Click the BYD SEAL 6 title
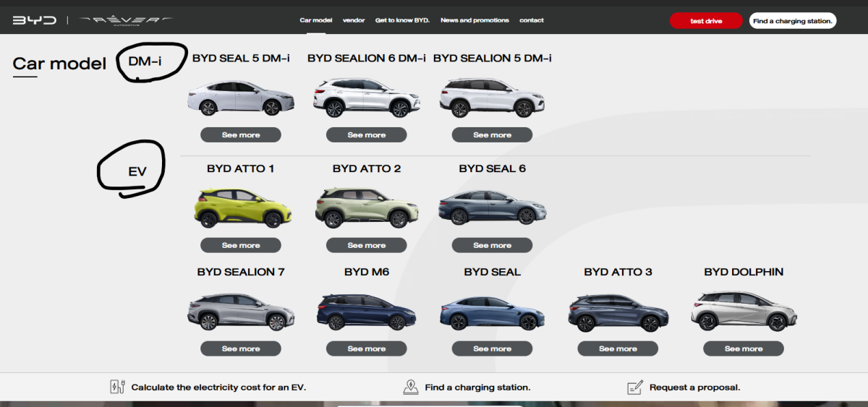The image size is (868, 407). (493, 168)
